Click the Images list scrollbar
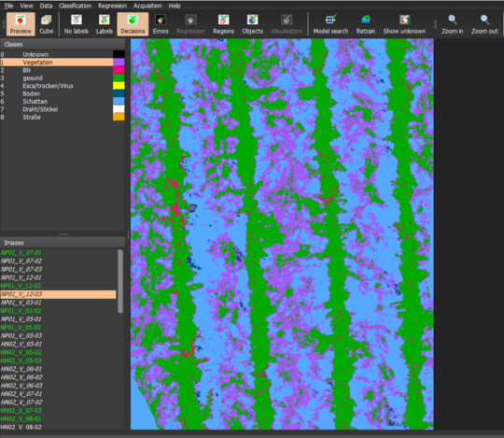This screenshot has height=438, width=504. pyautogui.click(x=120, y=281)
